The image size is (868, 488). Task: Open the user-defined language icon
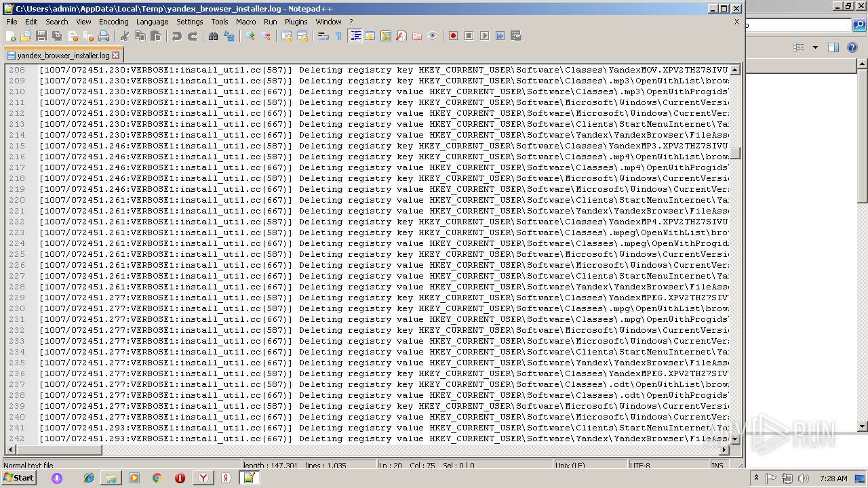click(370, 36)
